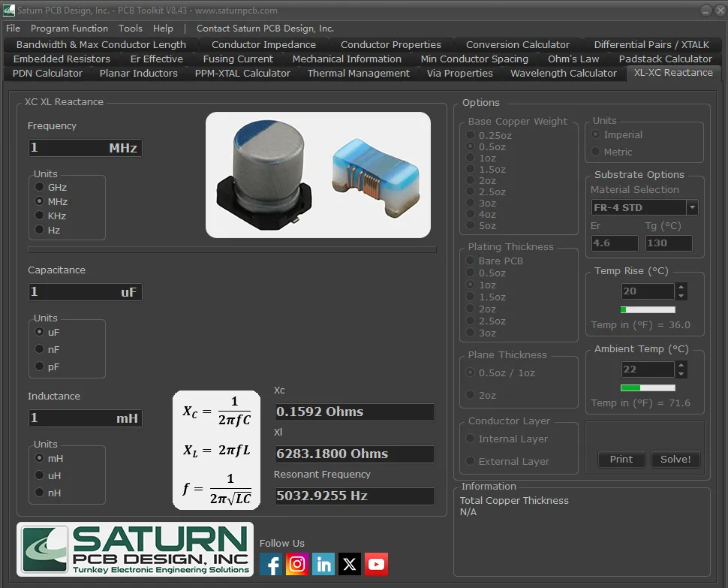Switch to Min Conductor Spacing tab
This screenshot has width=728, height=588.
pyautogui.click(x=474, y=59)
